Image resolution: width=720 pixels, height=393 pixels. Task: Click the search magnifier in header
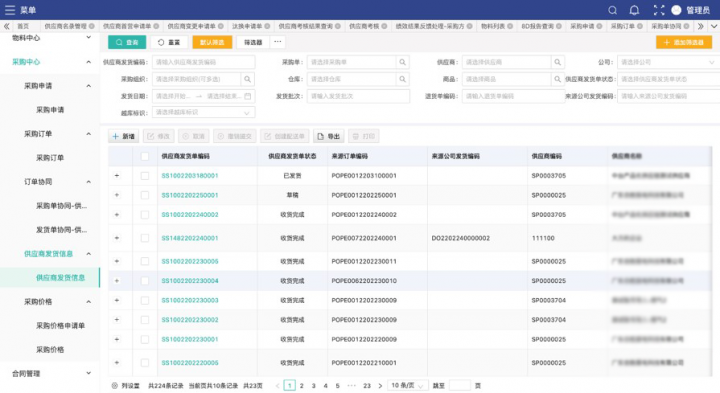612,10
